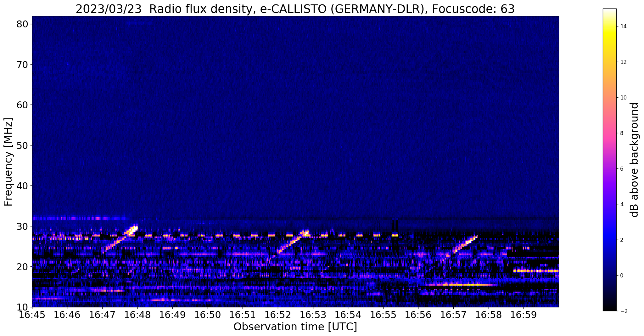Image resolution: width=644 pixels, height=336 pixels.
Task: Pick the 16:53 time tick label
Action: pyautogui.click(x=313, y=315)
